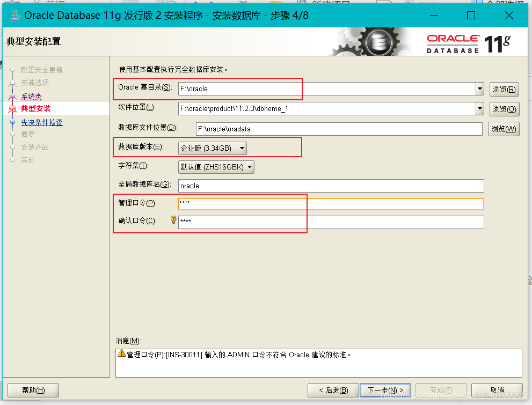532x405 pixels.
Task: Click the 完成 step label in sidebar
Action: 28,160
